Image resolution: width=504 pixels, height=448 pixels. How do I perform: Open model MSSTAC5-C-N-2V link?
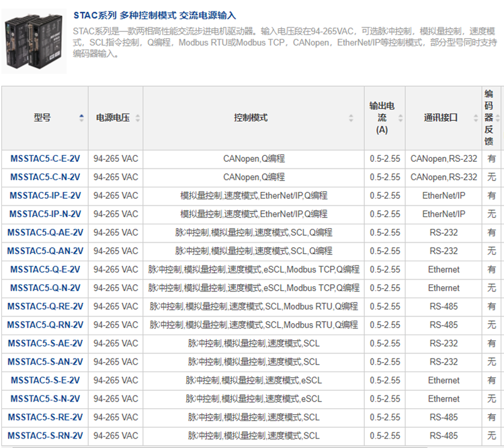click(x=45, y=177)
